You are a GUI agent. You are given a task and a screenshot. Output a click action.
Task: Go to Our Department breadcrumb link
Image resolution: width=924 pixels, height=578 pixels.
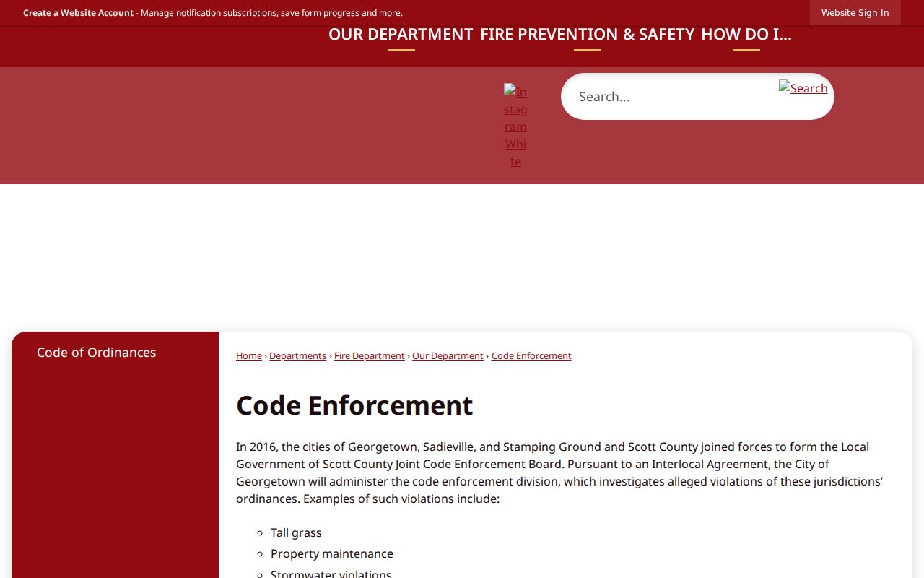click(448, 355)
